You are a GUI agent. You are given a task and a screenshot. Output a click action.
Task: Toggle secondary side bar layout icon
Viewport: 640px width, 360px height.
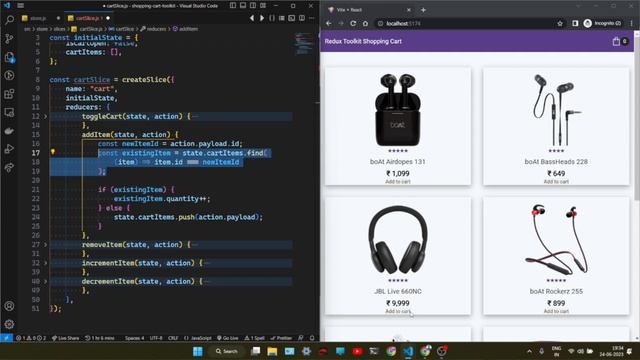click(x=253, y=6)
